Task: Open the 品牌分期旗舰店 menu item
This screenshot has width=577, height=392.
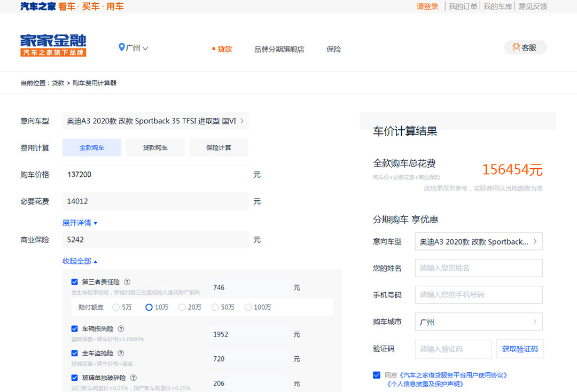Action: tap(279, 49)
